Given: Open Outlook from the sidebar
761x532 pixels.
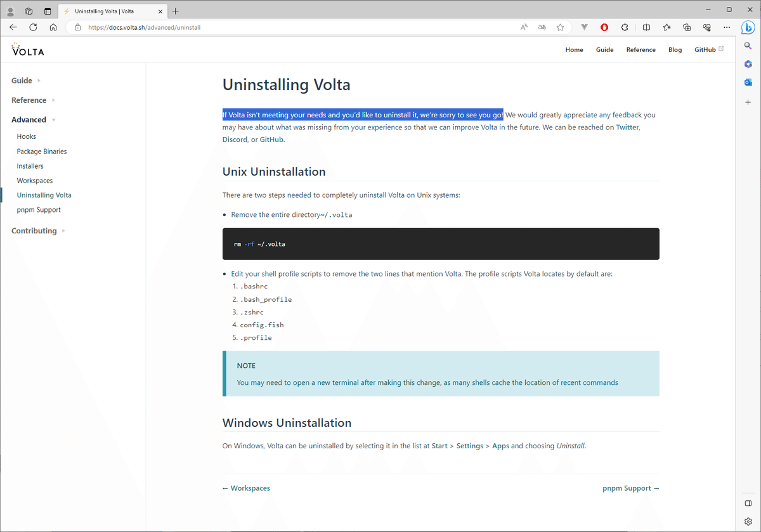Looking at the screenshot, I should (748, 82).
